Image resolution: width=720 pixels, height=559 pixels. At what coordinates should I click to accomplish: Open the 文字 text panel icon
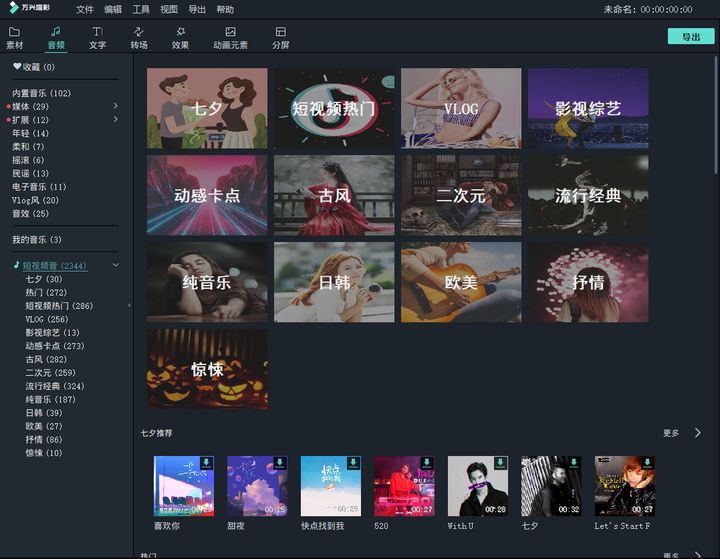point(97,32)
